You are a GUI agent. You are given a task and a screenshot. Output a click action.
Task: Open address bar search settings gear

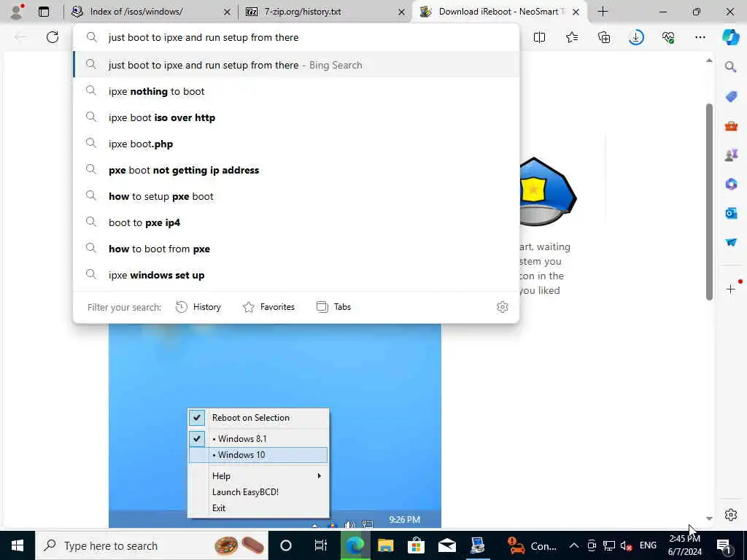click(x=502, y=307)
